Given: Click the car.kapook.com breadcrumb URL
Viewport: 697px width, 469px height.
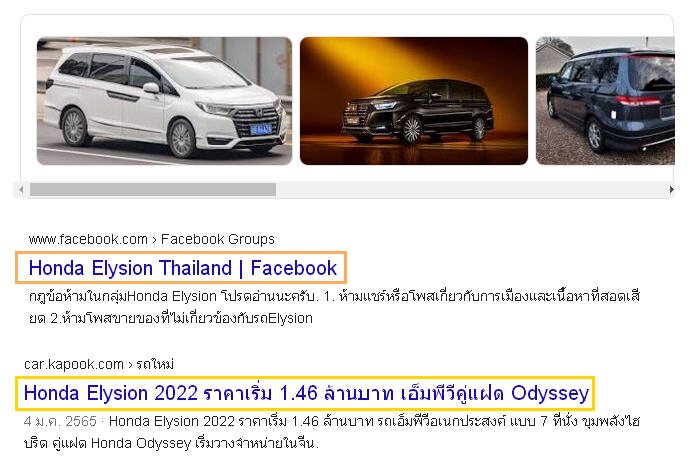Looking at the screenshot, I should (74, 365).
